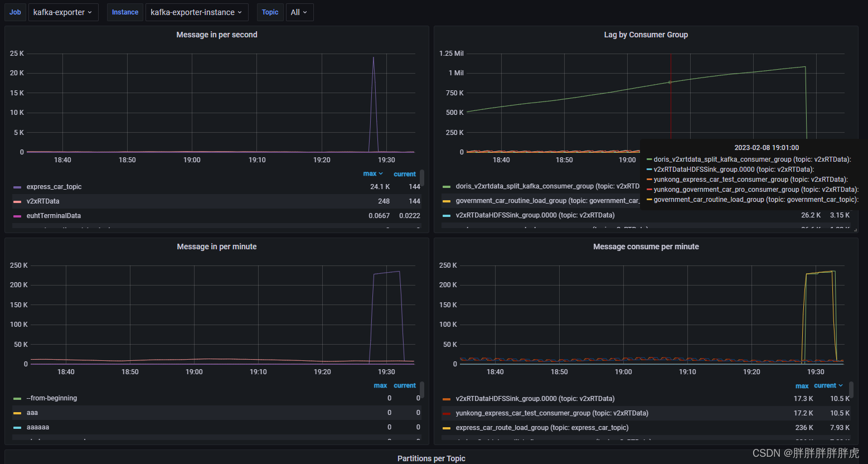Click the Message in per second legend scrollbar

coord(422,178)
